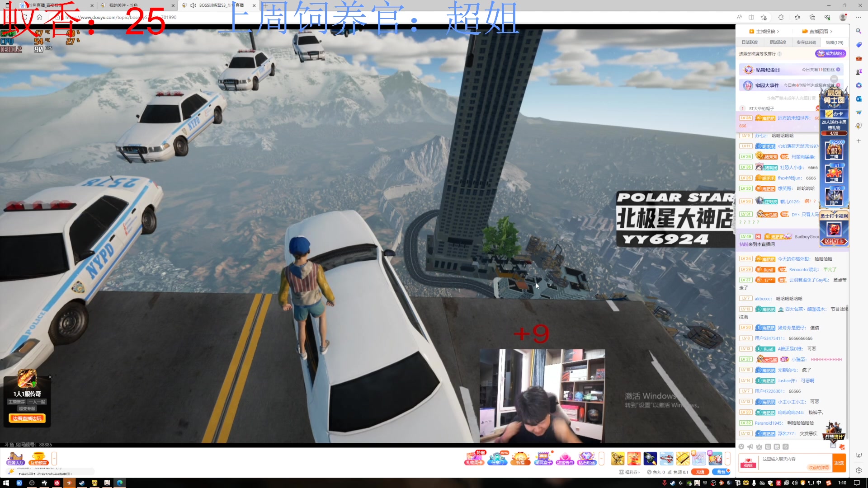
Task: Select the gold card gift
Action: [x=683, y=458]
